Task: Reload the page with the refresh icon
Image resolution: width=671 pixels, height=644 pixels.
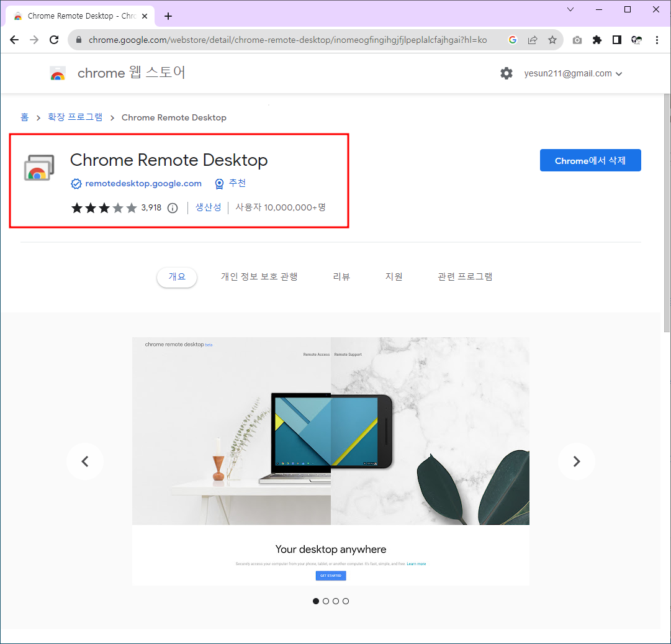Action: point(54,40)
